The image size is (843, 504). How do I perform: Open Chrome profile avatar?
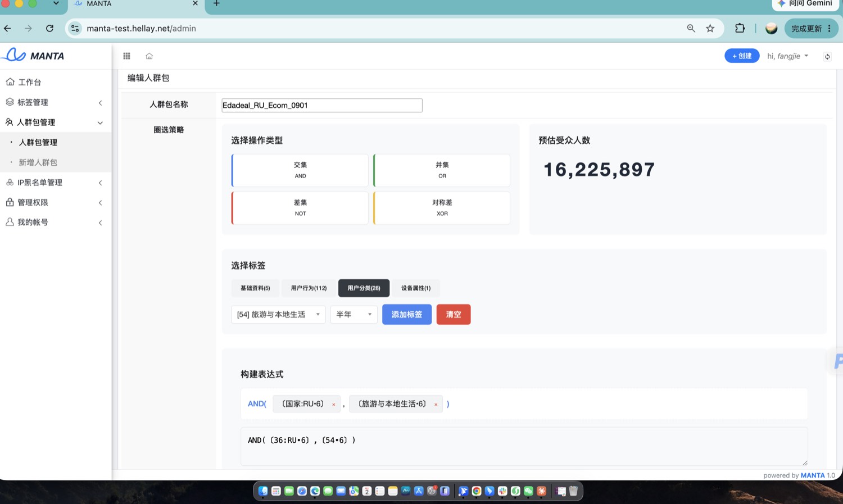[771, 28]
